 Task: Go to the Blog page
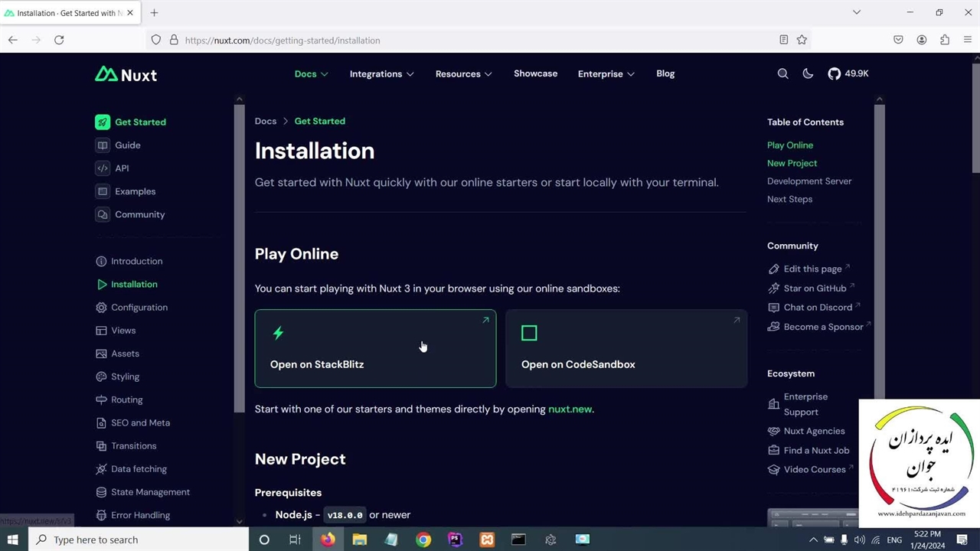click(665, 73)
